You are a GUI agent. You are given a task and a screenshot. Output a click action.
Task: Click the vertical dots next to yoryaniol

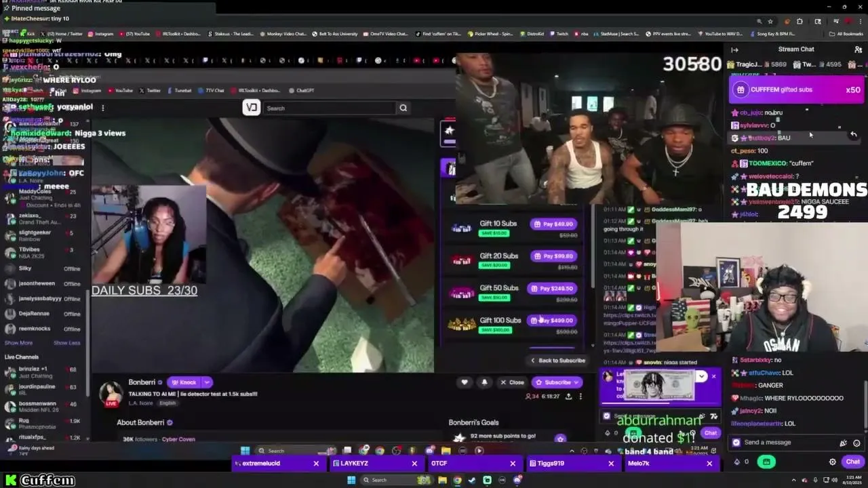pos(103,107)
